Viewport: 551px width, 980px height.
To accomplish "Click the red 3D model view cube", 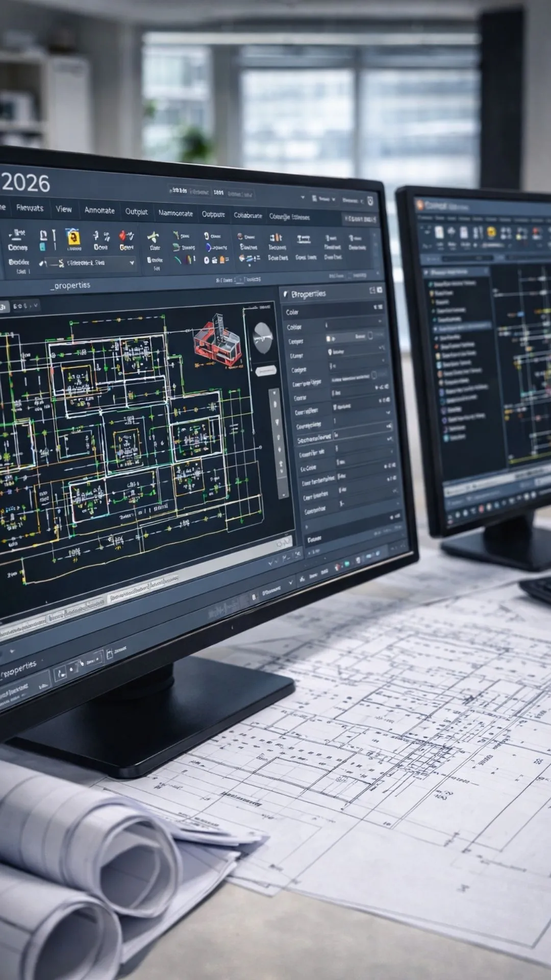I will click(x=218, y=339).
